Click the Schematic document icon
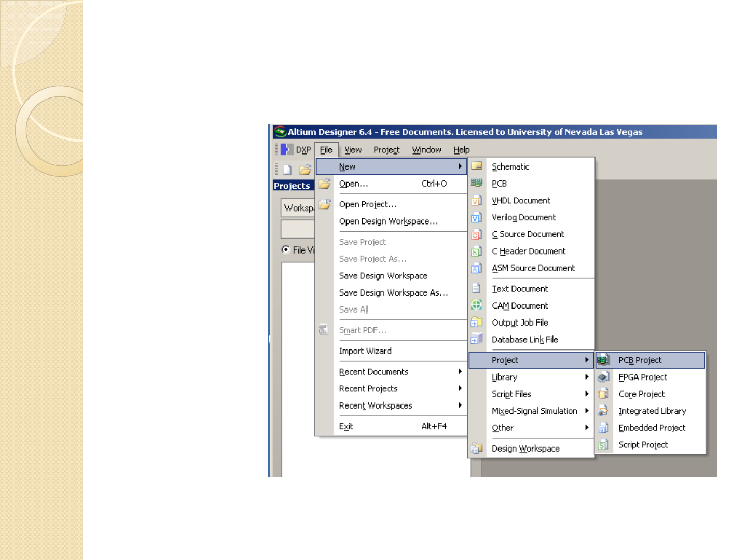747x560 pixels. [476, 166]
